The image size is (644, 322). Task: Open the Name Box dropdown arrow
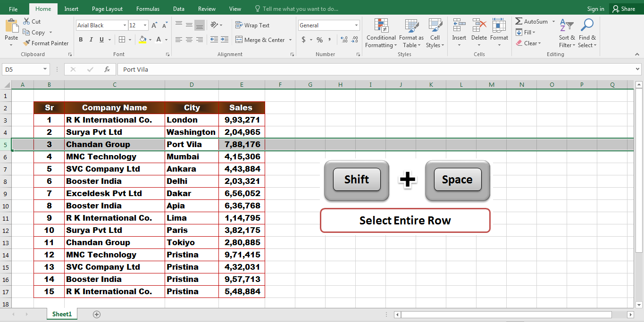(45, 69)
